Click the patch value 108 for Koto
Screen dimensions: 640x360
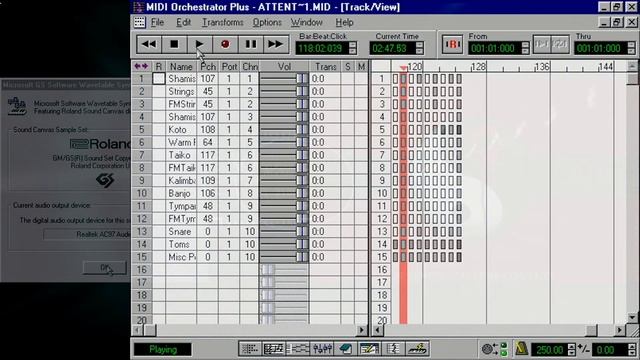pos(208,130)
